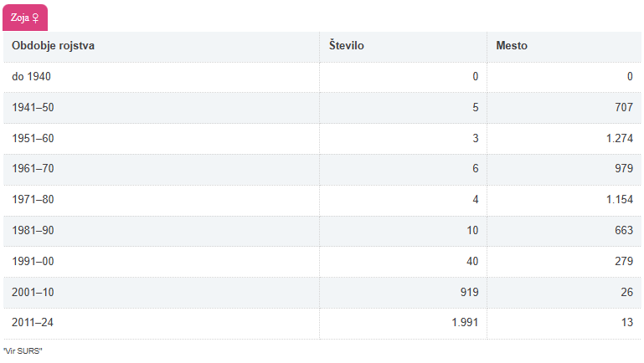Screen dimensions: 644x363
Task: Click the count value 1.991
Action: point(463,323)
